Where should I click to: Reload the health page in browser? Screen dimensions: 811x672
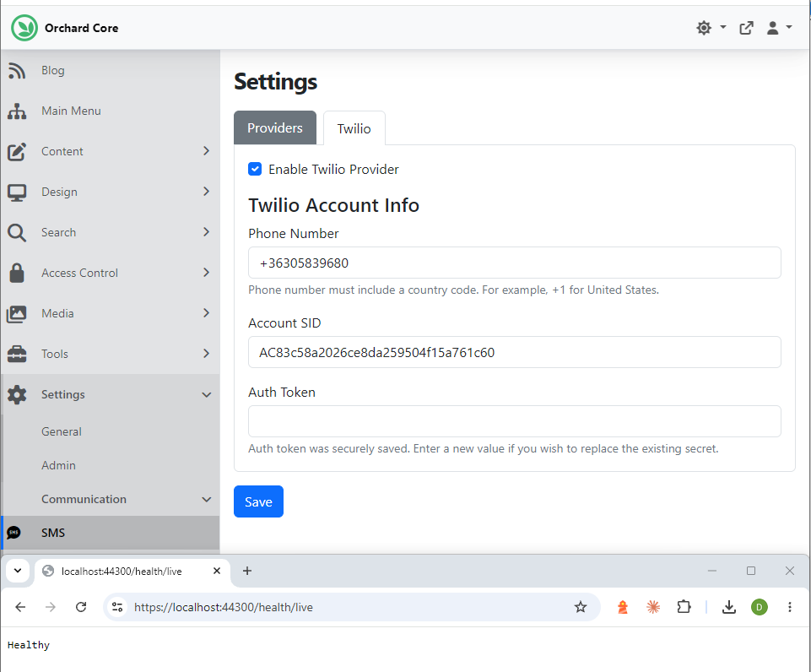[81, 607]
